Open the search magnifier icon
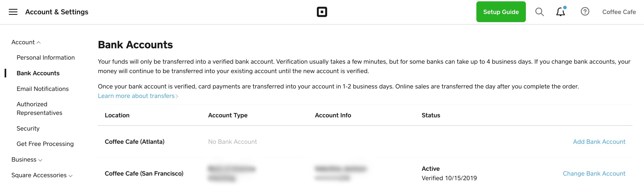Screen dimensions: 644x188 (539, 12)
